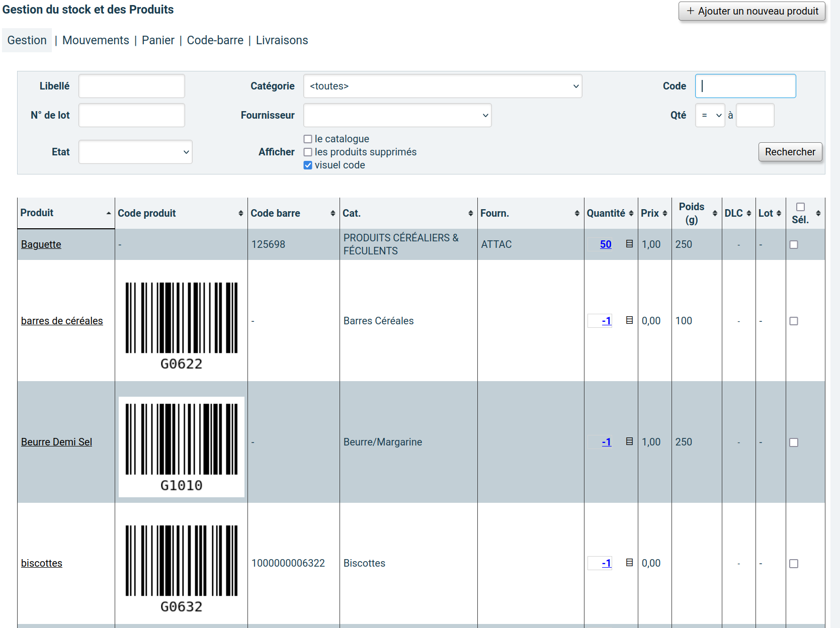Click the stock movement icon in the biscottes row
This screenshot has height=628, width=840.
coord(629,563)
